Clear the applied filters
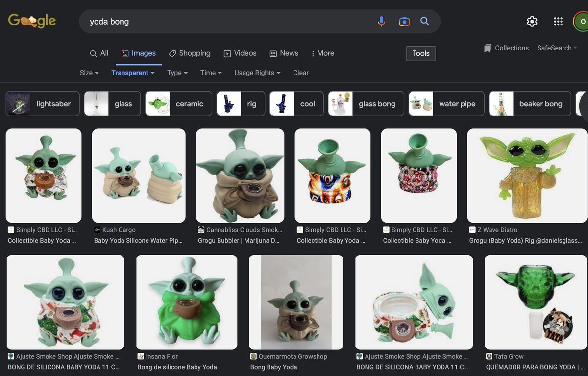588x376 pixels. point(301,73)
